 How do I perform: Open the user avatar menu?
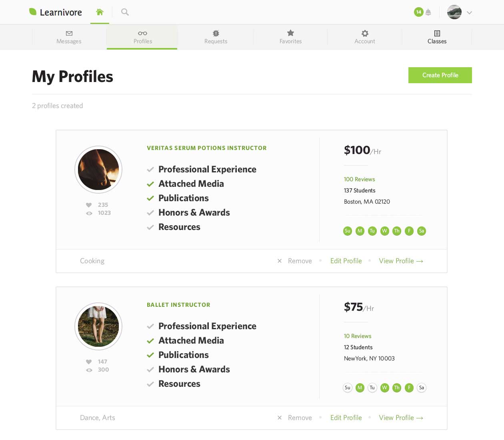pos(454,12)
